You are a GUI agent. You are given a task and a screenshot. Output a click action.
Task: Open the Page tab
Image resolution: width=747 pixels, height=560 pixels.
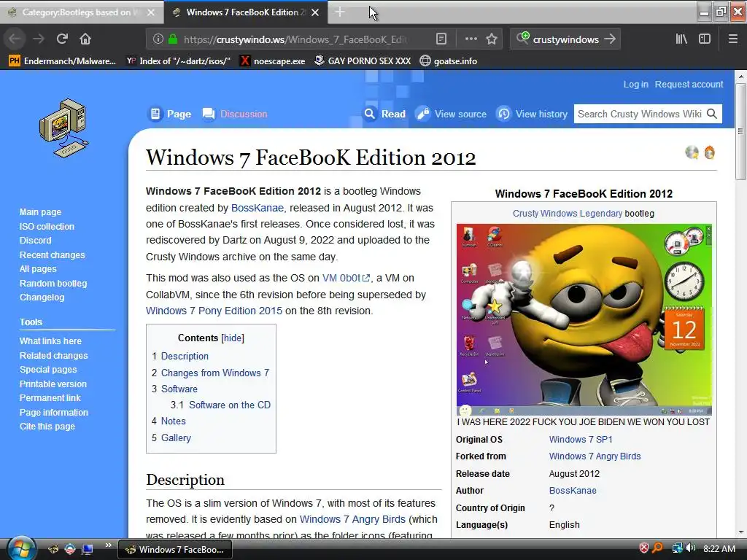[169, 114]
